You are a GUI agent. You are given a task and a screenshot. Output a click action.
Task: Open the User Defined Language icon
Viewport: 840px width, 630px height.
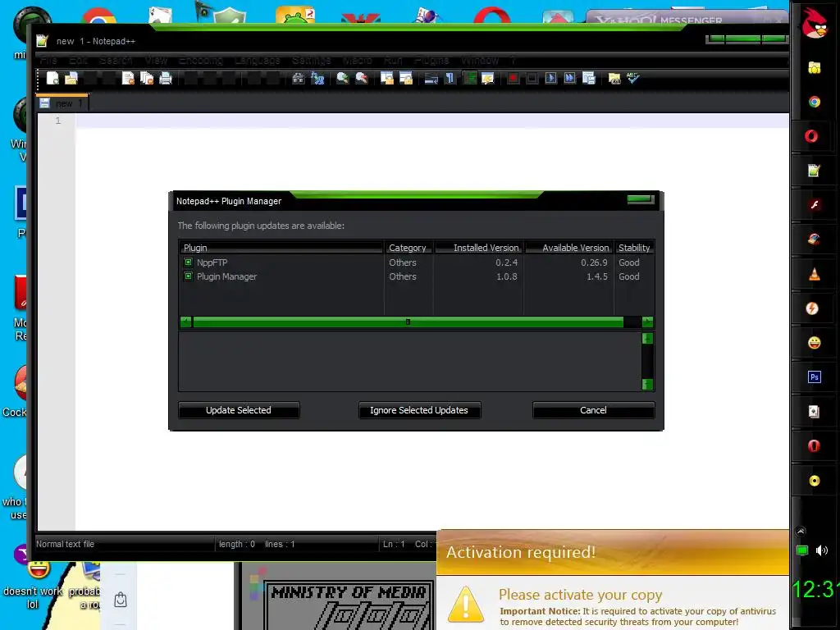(488, 78)
